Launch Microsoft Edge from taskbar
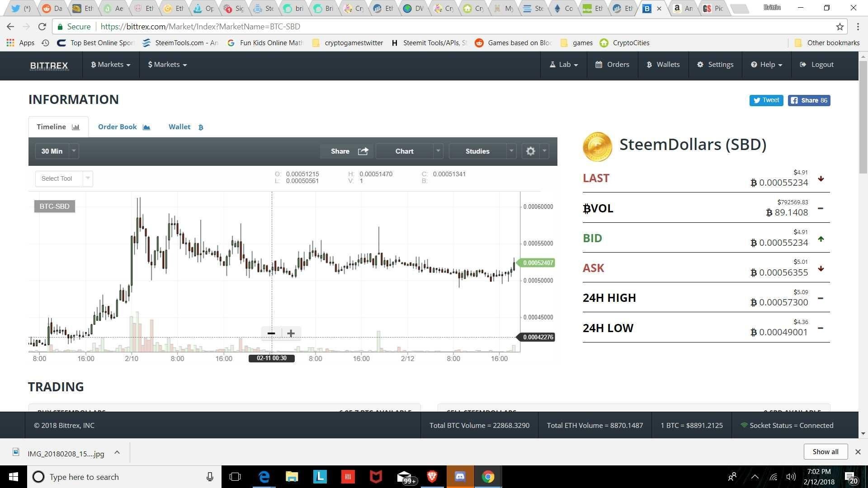This screenshot has height=488, width=868. pyautogui.click(x=264, y=477)
